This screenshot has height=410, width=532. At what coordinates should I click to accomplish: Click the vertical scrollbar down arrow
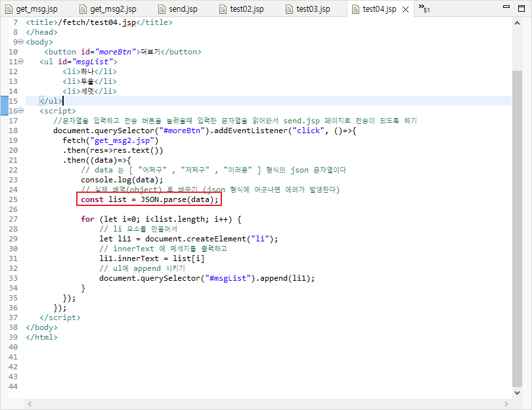click(x=517, y=393)
